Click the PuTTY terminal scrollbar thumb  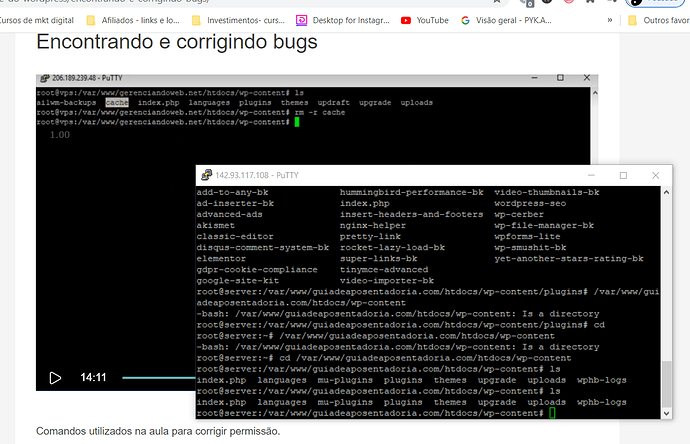click(666, 384)
